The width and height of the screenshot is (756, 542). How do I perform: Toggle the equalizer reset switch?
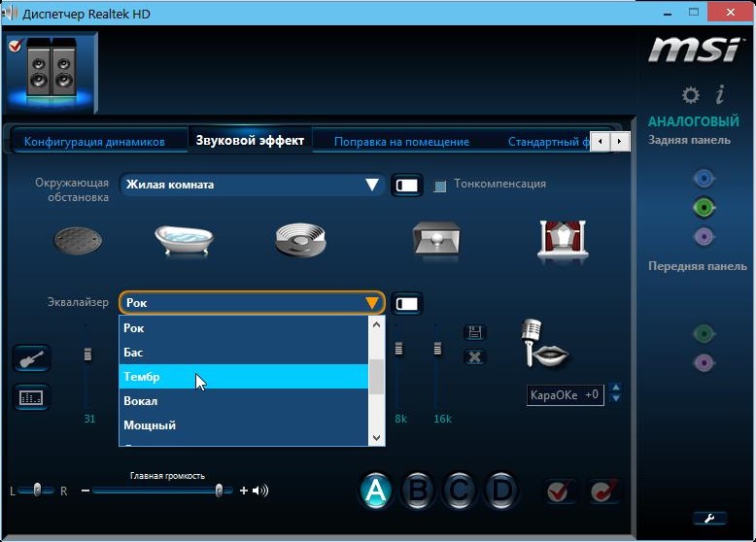[x=406, y=303]
